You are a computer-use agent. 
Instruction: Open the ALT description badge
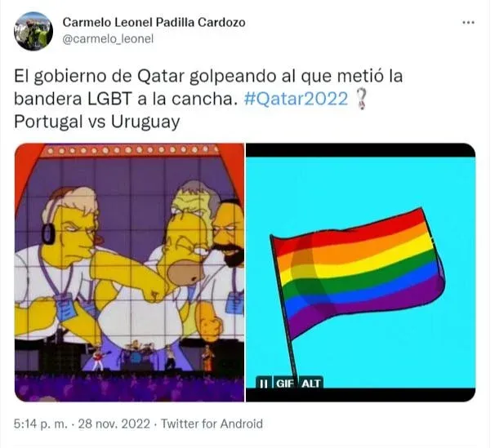(311, 384)
